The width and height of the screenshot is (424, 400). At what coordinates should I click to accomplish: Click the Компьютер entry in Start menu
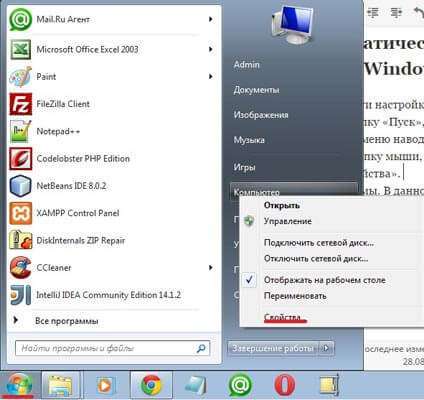293,190
